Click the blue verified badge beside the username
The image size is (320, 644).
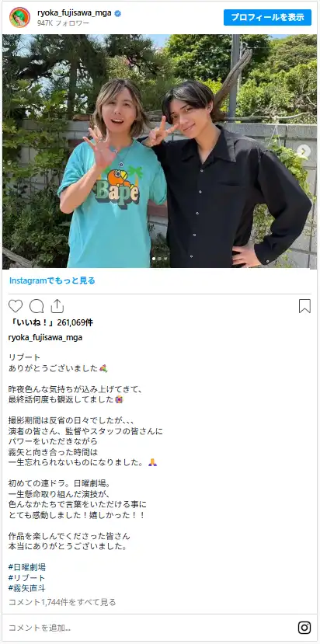(118, 13)
